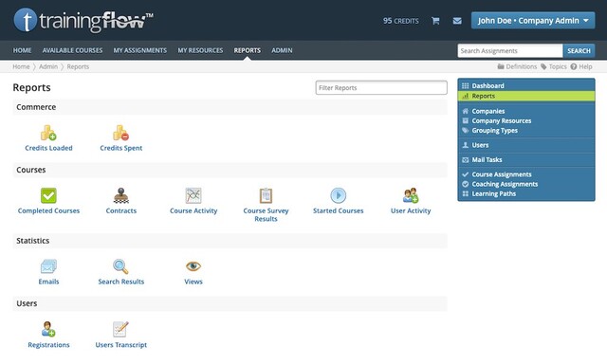Image resolution: width=607 pixels, height=364 pixels.
Task: Click the User Activity text label
Action: point(411,210)
